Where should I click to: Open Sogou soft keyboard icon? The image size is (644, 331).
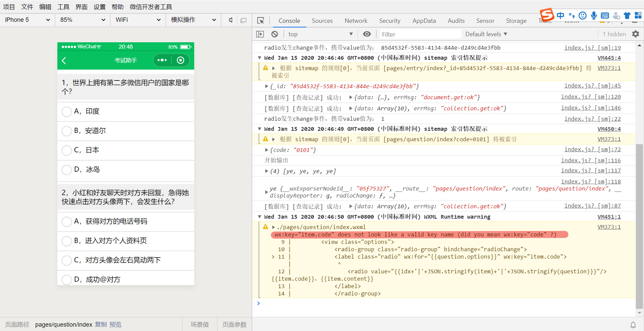pyautogui.click(x=605, y=15)
